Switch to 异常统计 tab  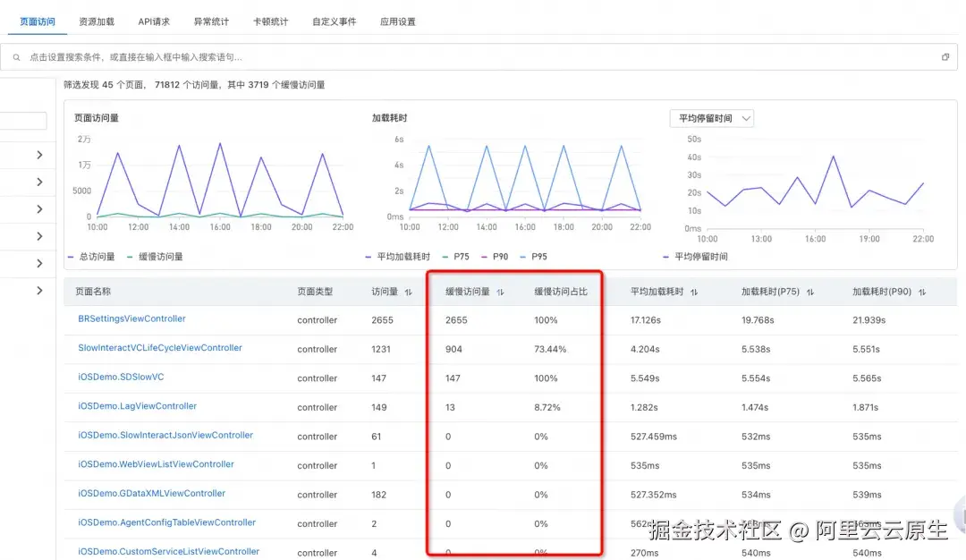pyautogui.click(x=211, y=21)
